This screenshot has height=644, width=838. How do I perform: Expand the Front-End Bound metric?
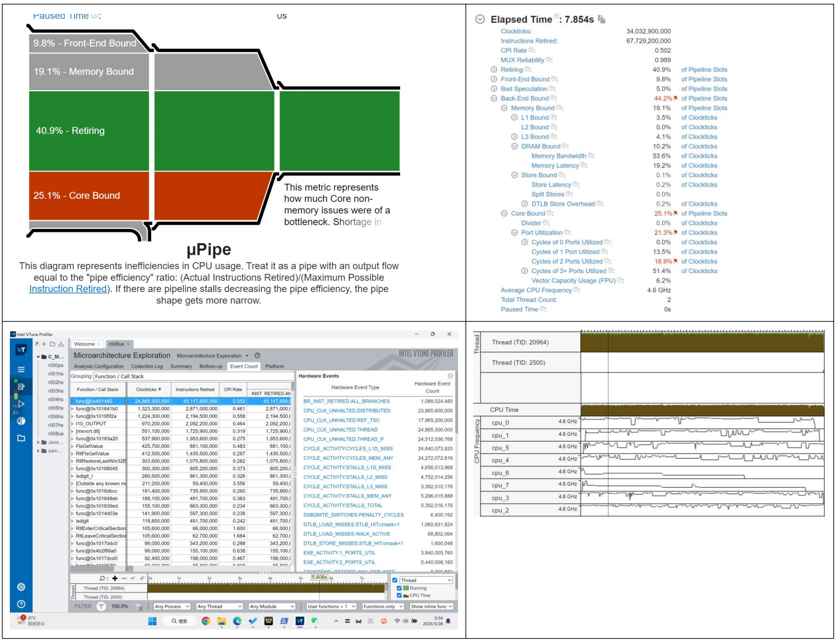[x=494, y=79]
